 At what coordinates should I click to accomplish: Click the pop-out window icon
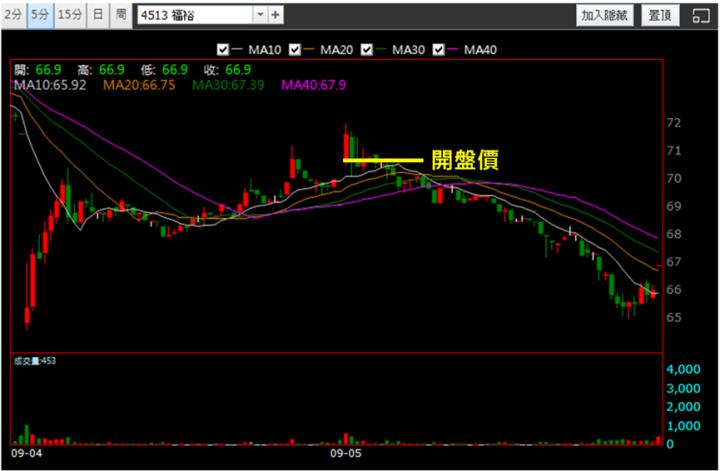click(701, 16)
